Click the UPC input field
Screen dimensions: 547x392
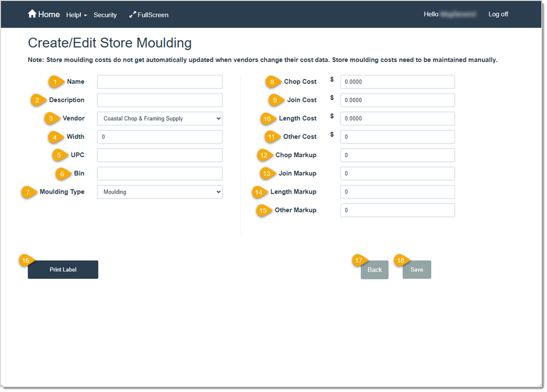[159, 155]
